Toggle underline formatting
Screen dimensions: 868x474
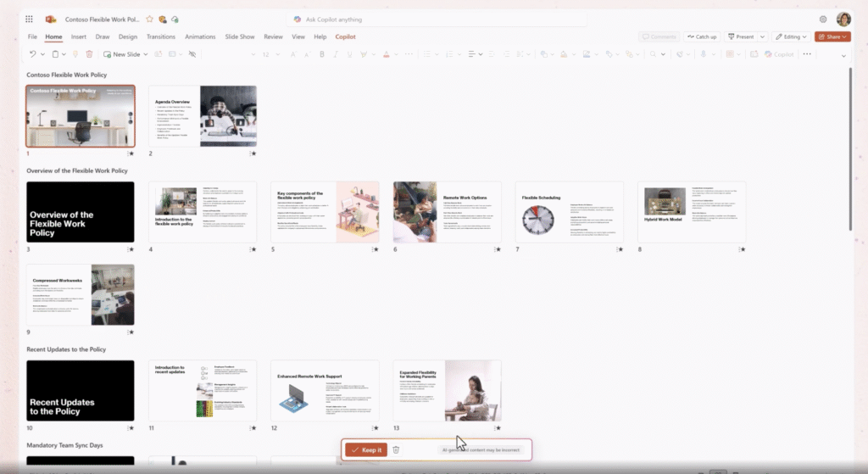[x=349, y=54]
